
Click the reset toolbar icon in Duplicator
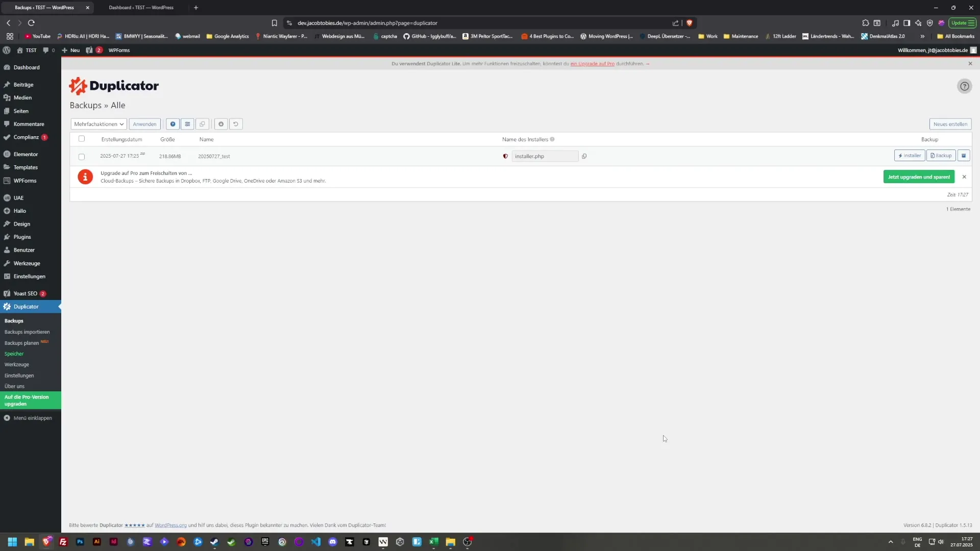pyautogui.click(x=235, y=124)
